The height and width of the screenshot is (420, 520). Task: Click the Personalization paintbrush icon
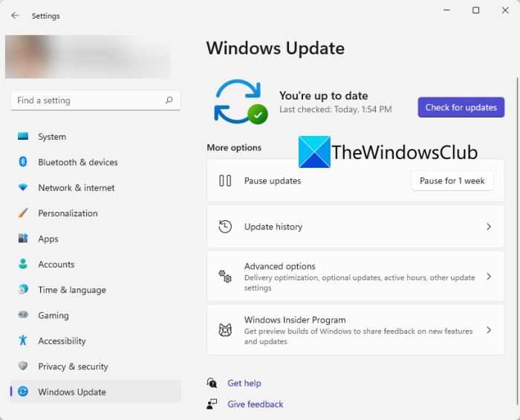click(23, 213)
